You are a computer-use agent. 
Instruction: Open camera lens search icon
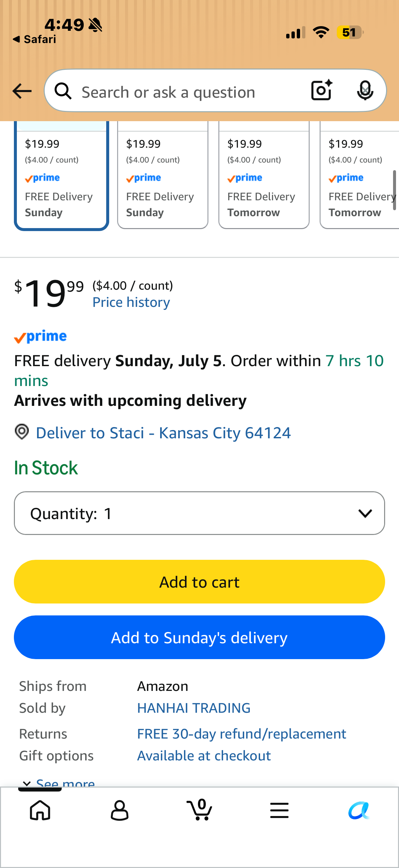(x=322, y=90)
